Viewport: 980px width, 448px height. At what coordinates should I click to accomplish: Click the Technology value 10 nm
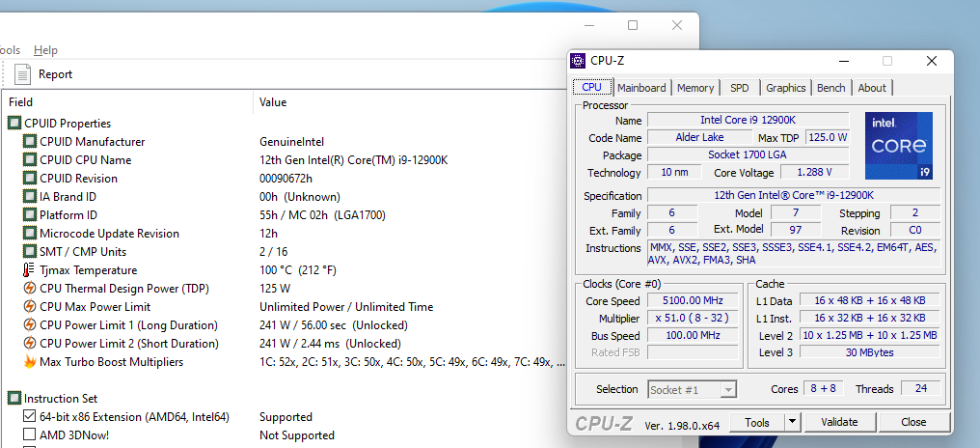(674, 173)
